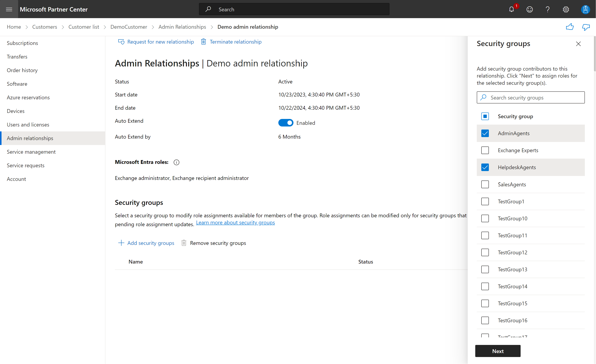Screen dimensions: 596x364
Task: Open the Service management sidebar menu
Action: 31,151
